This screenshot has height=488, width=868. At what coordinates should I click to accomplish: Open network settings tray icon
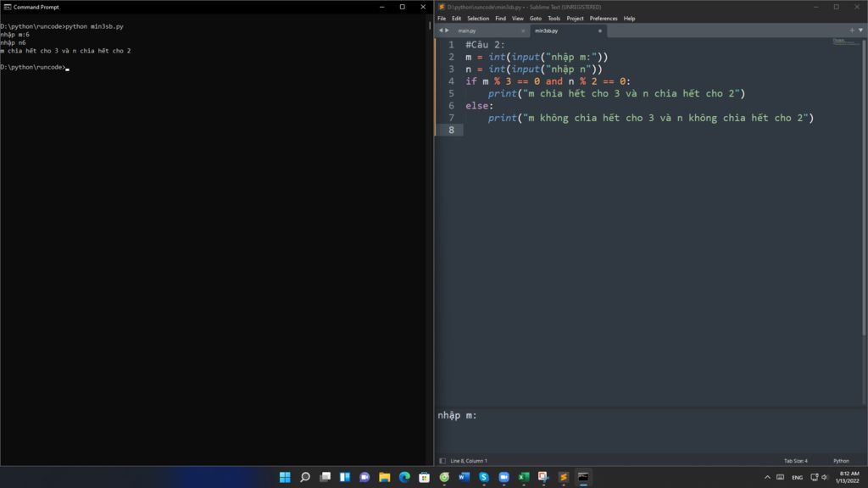[x=815, y=477]
